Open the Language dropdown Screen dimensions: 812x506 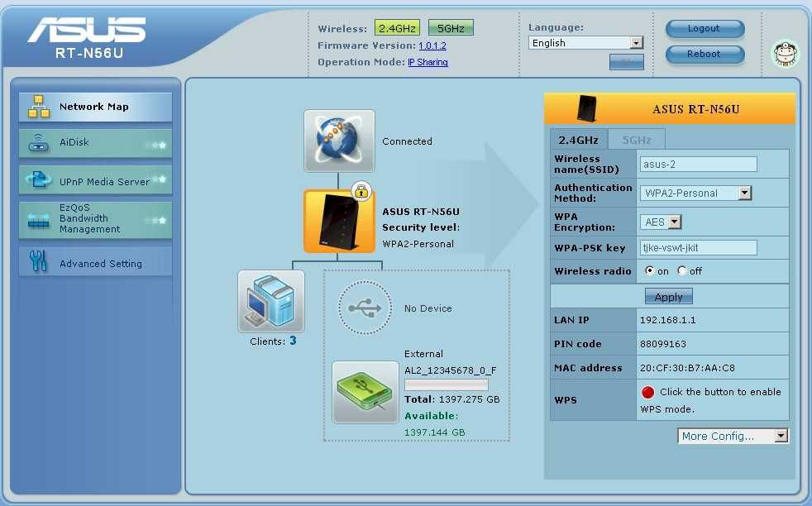(585, 43)
